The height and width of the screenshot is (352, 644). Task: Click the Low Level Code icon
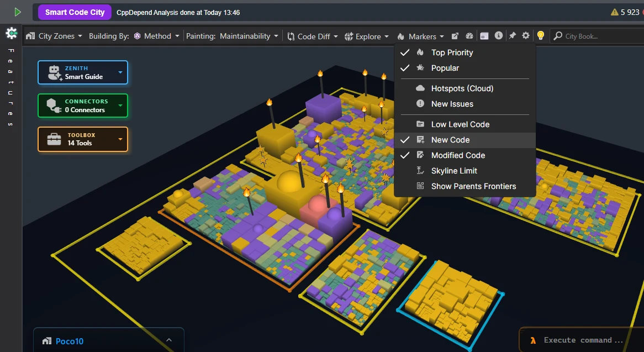click(420, 124)
